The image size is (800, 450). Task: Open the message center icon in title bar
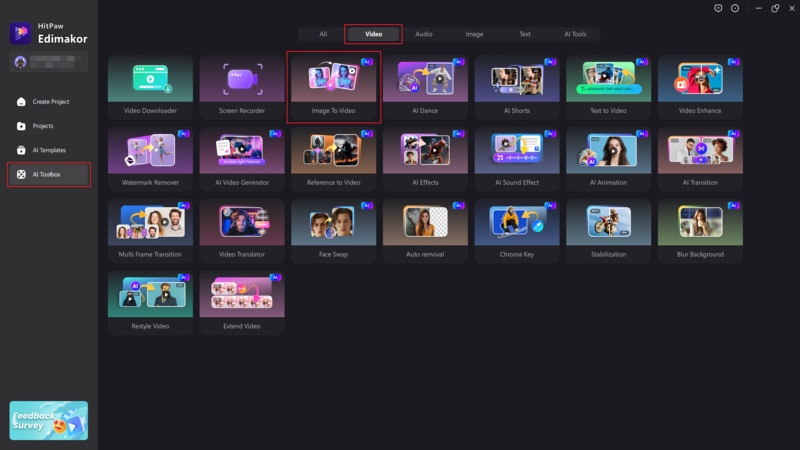click(718, 8)
